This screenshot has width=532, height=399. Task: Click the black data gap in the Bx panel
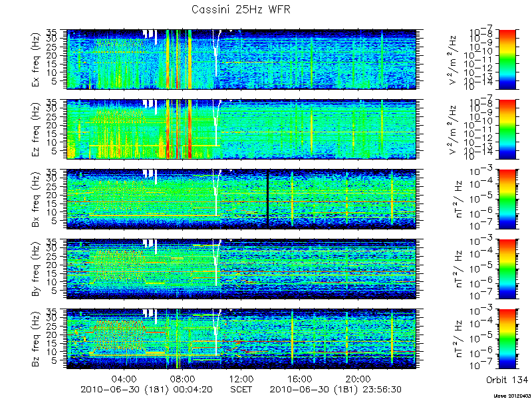268,199
